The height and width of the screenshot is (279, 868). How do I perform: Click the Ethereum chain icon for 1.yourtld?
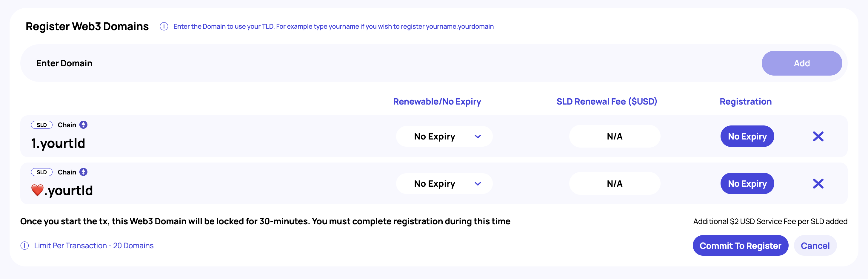[x=84, y=125]
